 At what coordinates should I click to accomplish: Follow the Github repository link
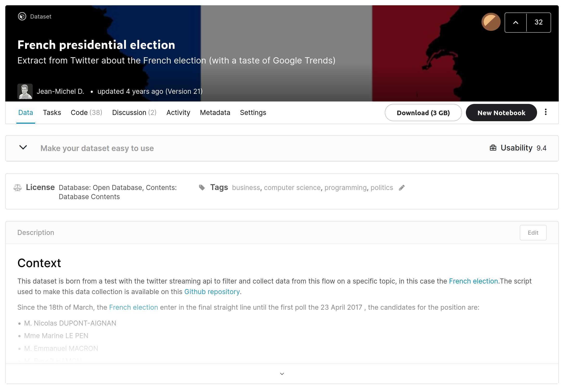pyautogui.click(x=212, y=291)
